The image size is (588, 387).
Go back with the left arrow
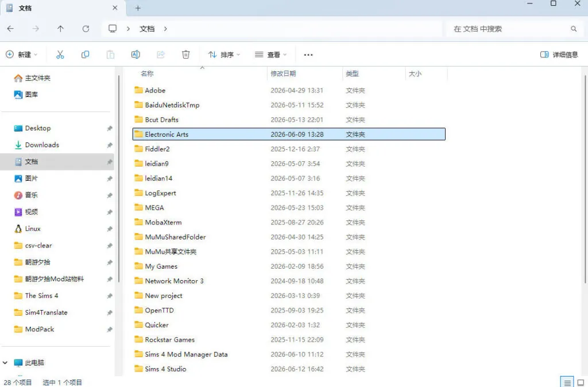10,29
